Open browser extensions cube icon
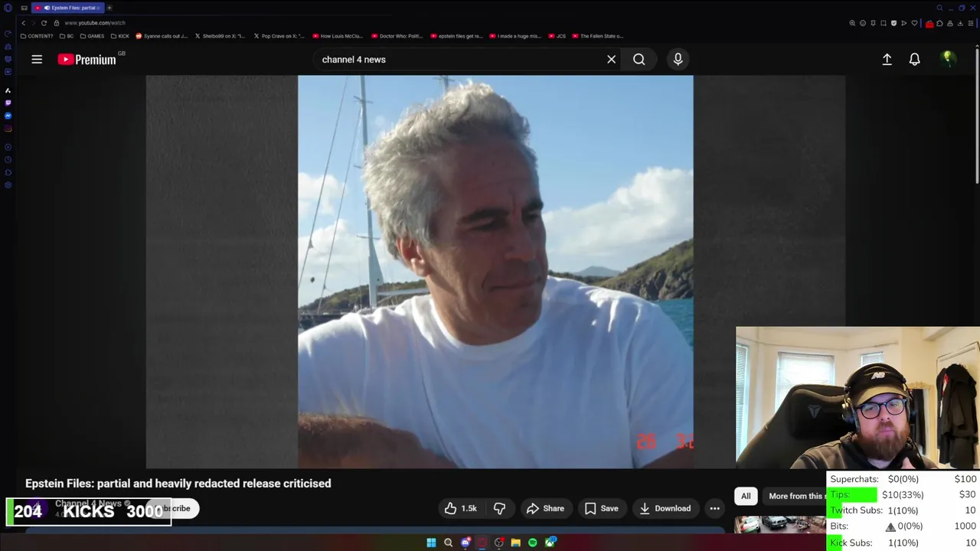 coord(939,23)
